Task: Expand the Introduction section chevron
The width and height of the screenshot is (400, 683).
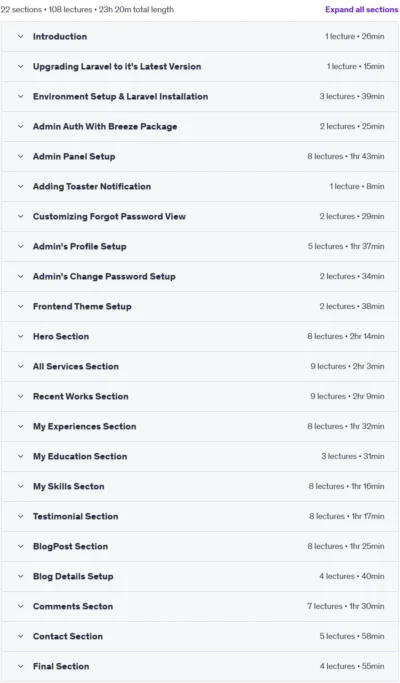Action: pos(20,37)
